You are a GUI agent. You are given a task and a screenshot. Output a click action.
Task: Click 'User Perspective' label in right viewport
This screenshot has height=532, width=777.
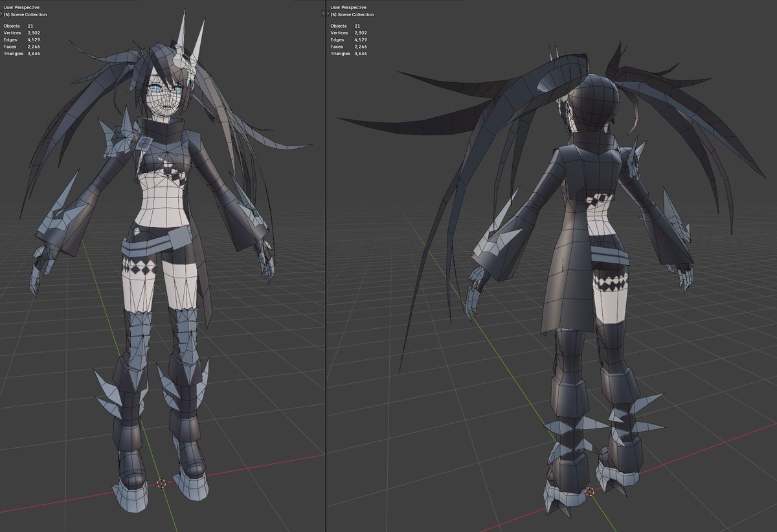[348, 7]
